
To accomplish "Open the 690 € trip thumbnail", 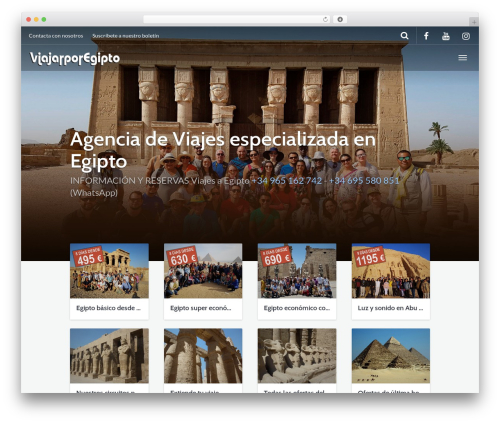I will pos(297,271).
